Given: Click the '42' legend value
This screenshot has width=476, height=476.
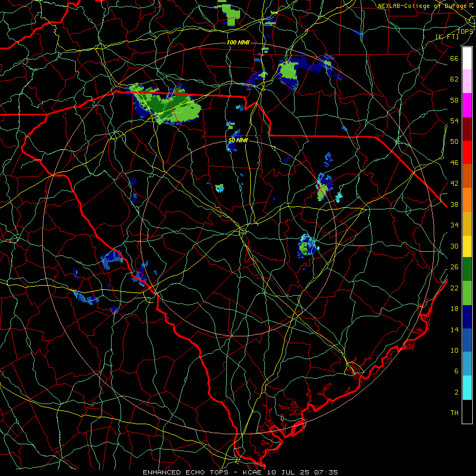Looking at the screenshot, I should point(454,183).
